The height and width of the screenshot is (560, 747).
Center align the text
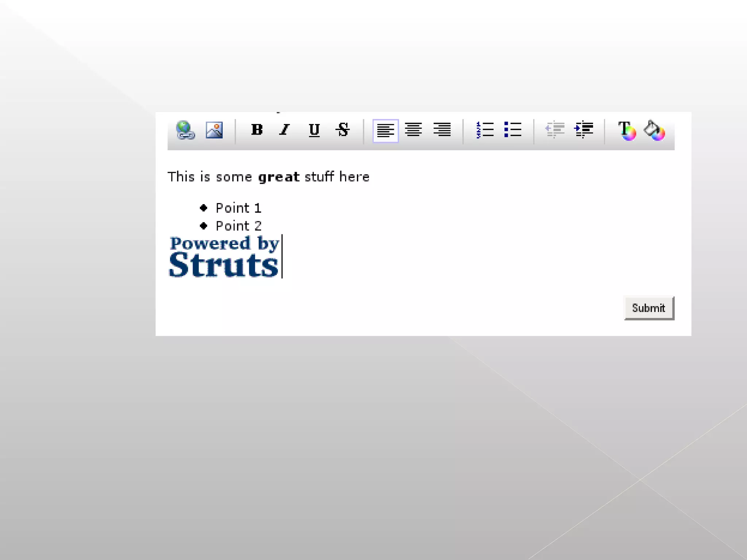(x=413, y=130)
